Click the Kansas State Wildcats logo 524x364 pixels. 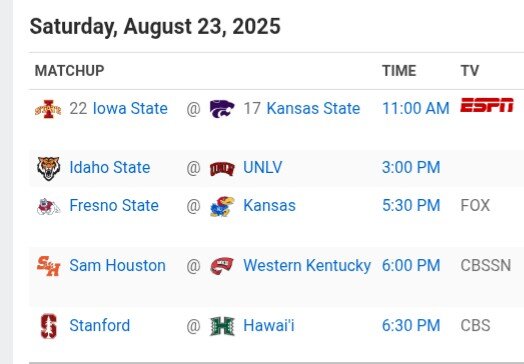pos(222,109)
